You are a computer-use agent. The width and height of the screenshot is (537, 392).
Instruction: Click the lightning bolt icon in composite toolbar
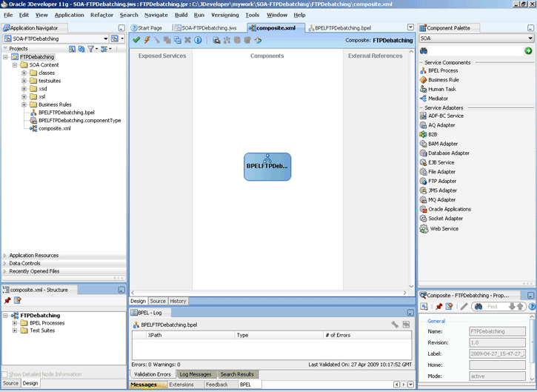(147, 40)
